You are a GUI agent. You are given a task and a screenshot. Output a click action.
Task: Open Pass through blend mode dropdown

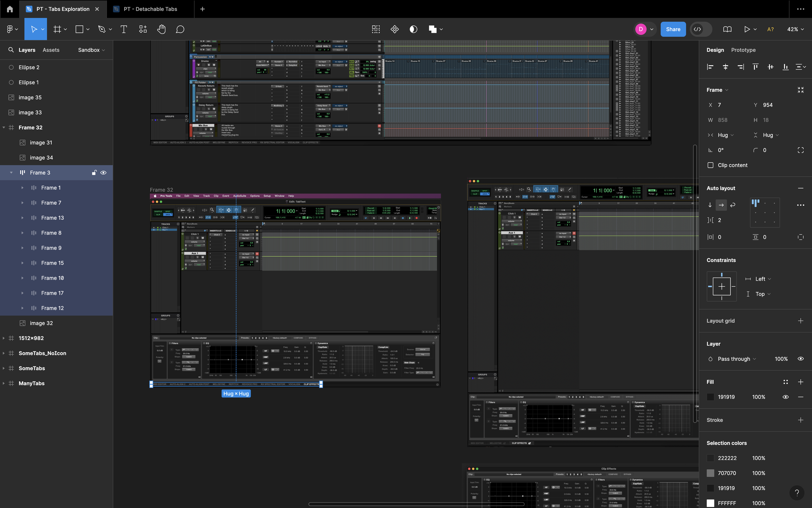(737, 359)
